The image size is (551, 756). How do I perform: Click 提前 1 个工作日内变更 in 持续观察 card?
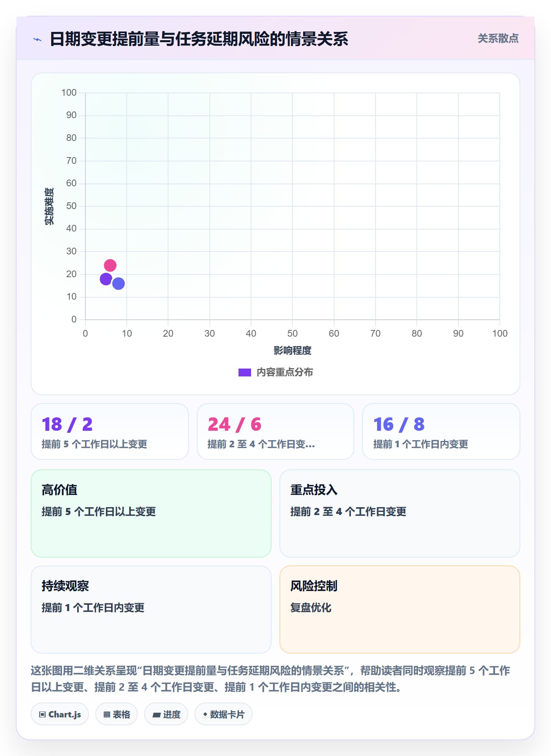click(93, 608)
